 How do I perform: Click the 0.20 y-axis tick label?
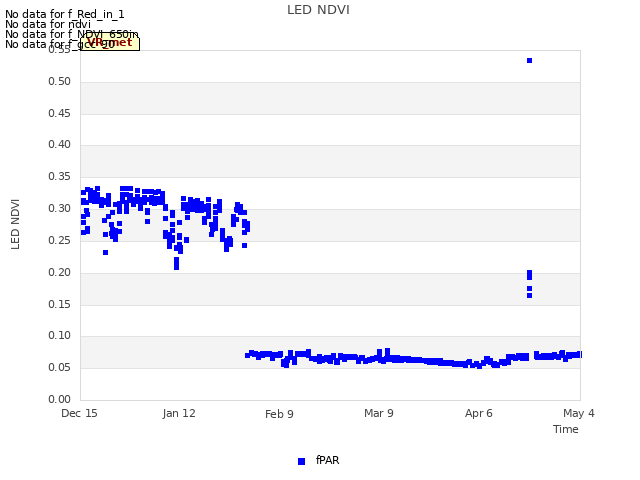point(60,273)
